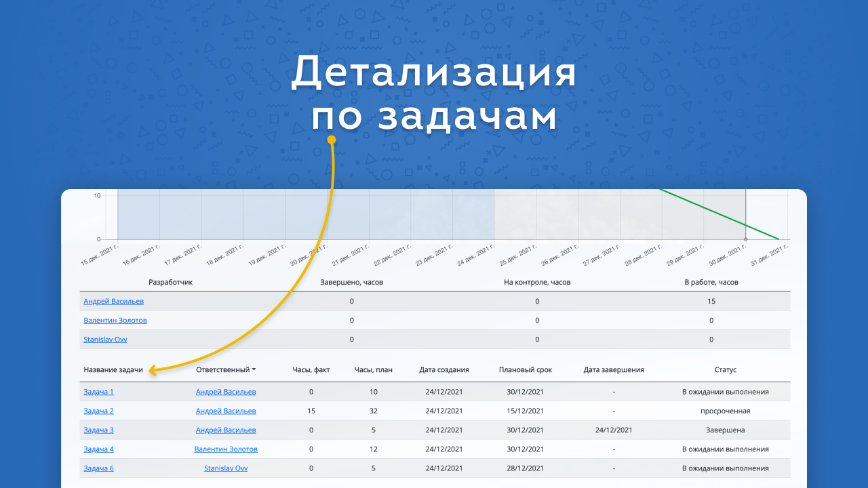Click the Дата завершения column header
Viewport: 868px width, 488px height.
(x=614, y=370)
